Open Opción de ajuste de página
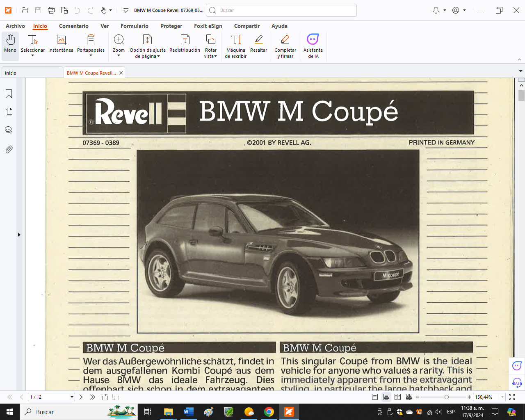 [148, 46]
